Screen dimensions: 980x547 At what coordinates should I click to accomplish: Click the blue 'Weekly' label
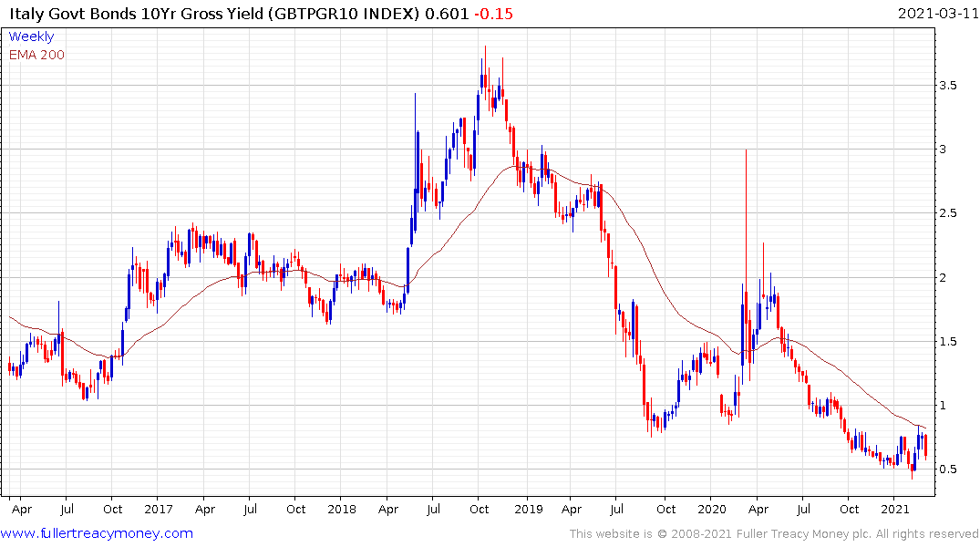point(31,36)
